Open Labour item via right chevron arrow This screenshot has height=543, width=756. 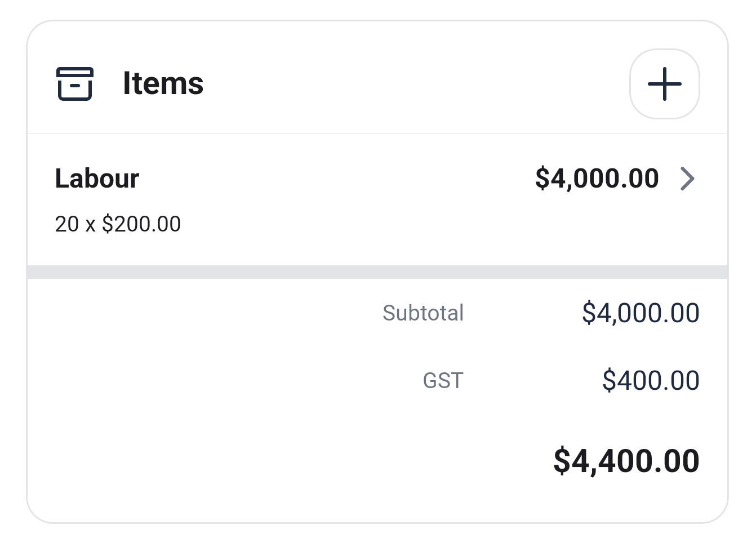[687, 179]
